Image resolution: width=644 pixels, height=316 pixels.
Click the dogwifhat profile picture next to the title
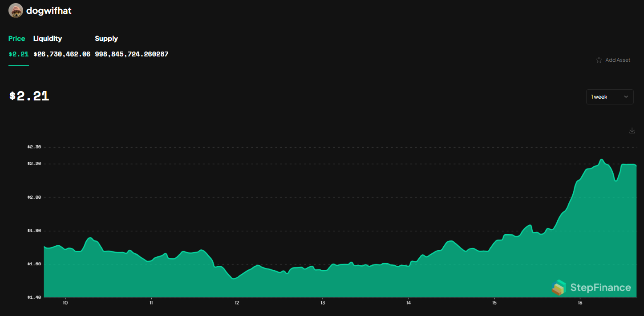[x=15, y=10]
